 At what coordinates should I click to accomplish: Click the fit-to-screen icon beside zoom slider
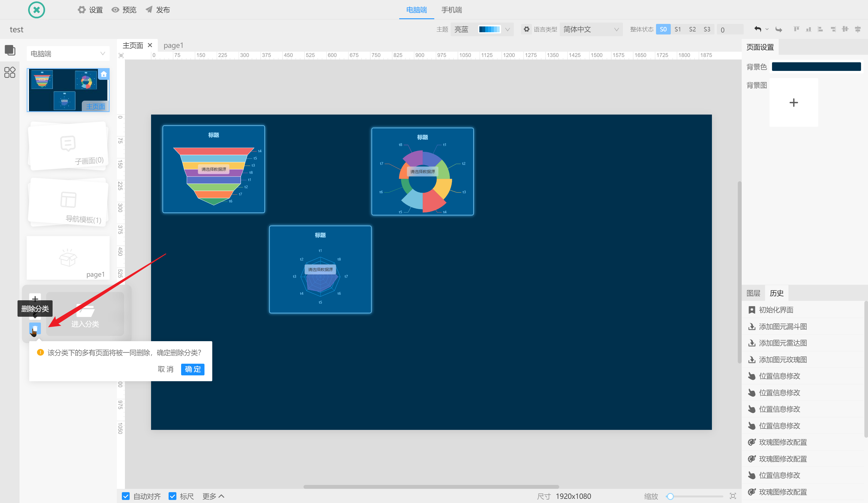tap(733, 496)
